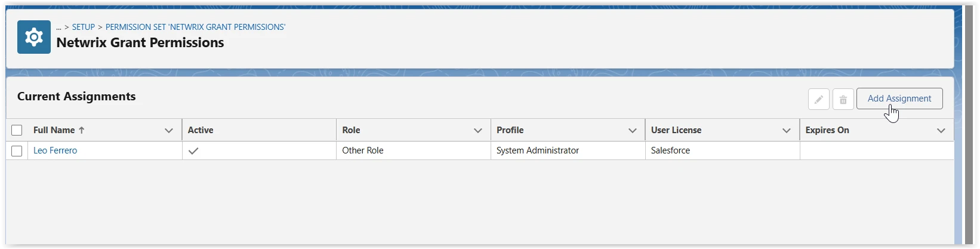Open the Expires On column dropdown

coord(941,130)
